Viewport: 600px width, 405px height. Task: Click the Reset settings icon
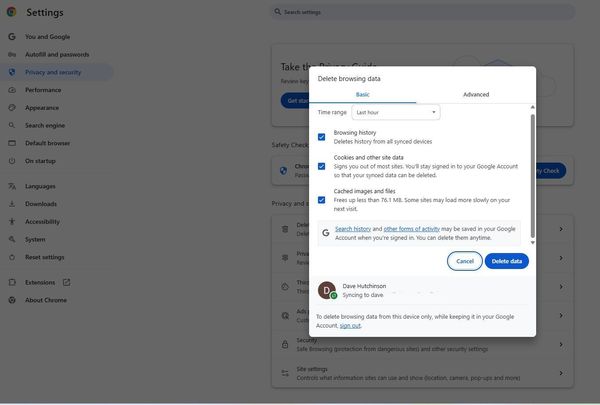coord(12,257)
